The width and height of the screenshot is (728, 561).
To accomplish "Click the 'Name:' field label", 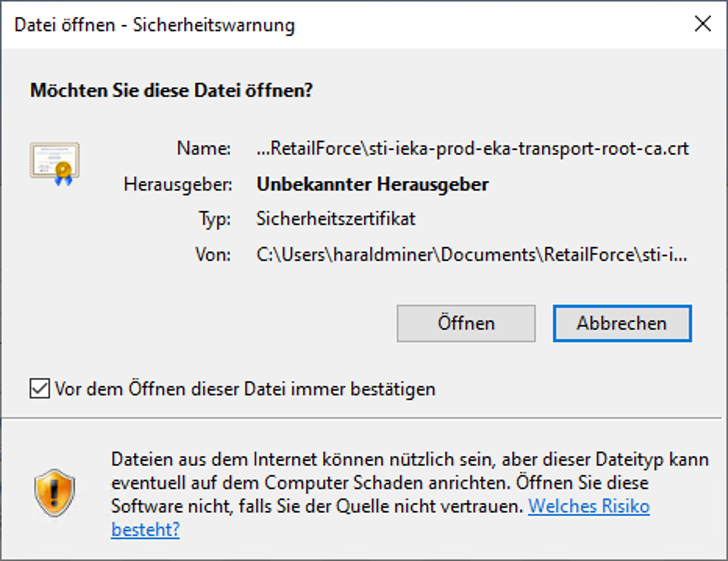I will tap(204, 149).
